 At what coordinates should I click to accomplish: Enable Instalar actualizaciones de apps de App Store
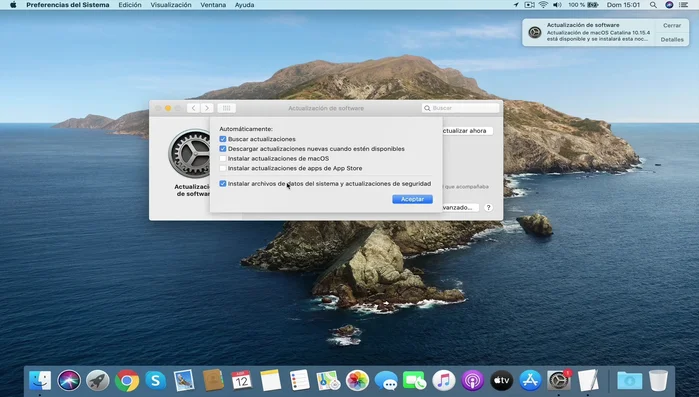(x=223, y=168)
